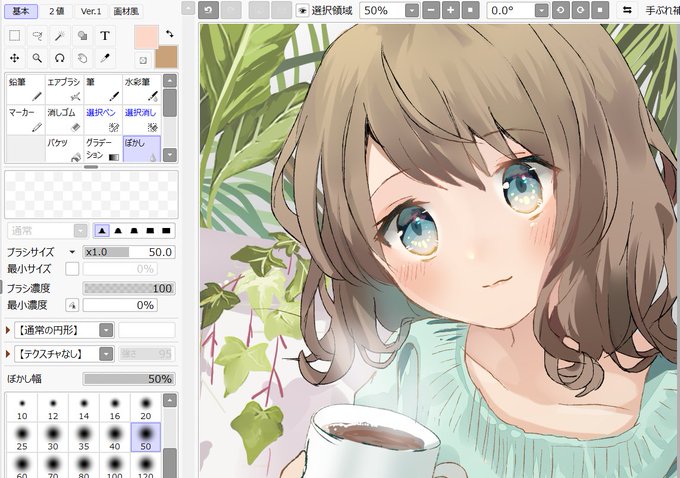Pick the eyedropper tool
This screenshot has height=478, width=680.
[105, 58]
